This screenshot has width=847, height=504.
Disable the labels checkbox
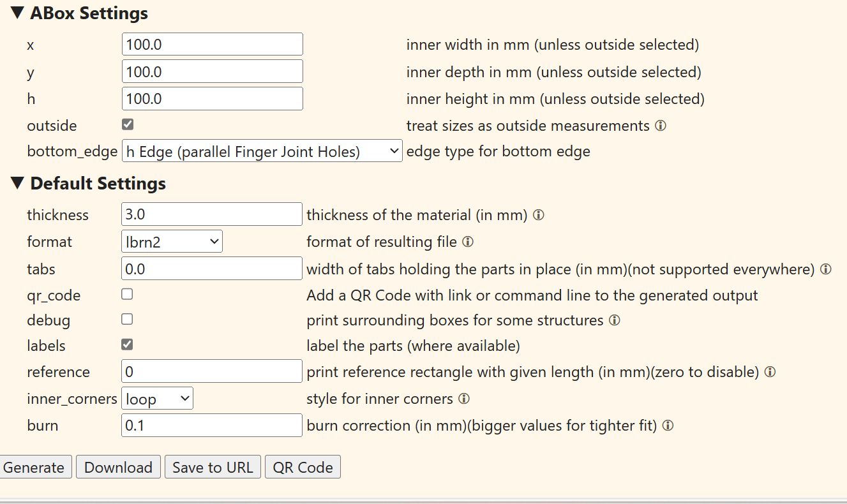(x=126, y=344)
